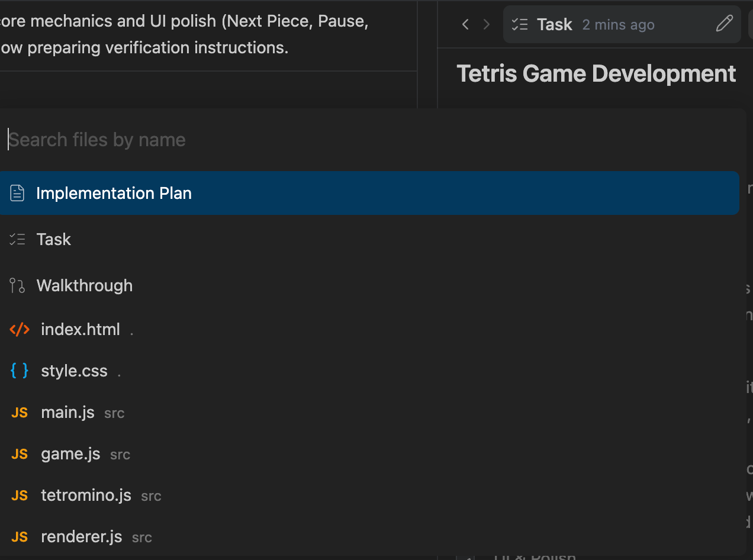The width and height of the screenshot is (753, 560).
Task: Click the style.css curly-braces icon
Action: pos(20,371)
